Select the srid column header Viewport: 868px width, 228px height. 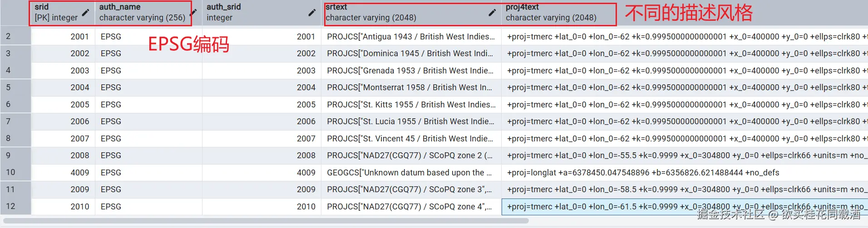(56, 12)
